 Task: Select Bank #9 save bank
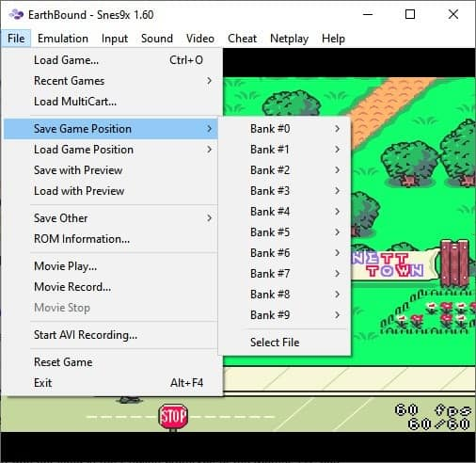[285, 315]
